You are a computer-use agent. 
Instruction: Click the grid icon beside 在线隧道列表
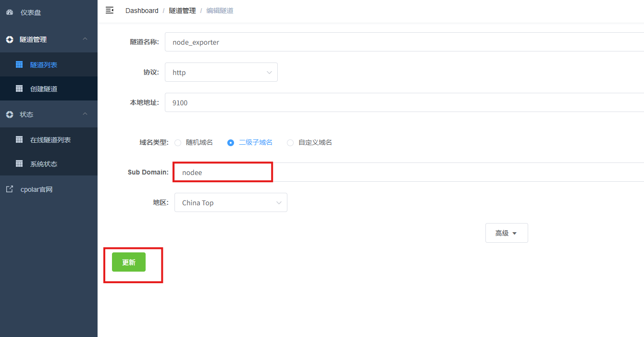click(x=19, y=139)
